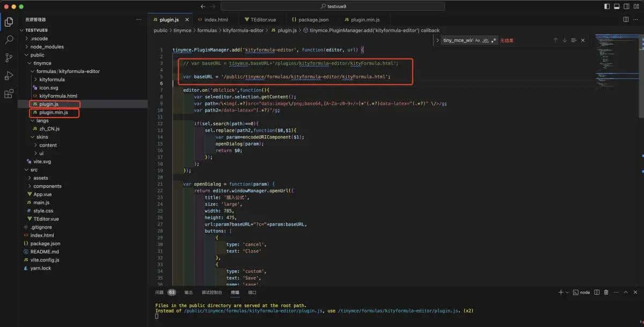This screenshot has height=327, width=644.
Task: Find the next match in the search widget
Action: click(564, 40)
